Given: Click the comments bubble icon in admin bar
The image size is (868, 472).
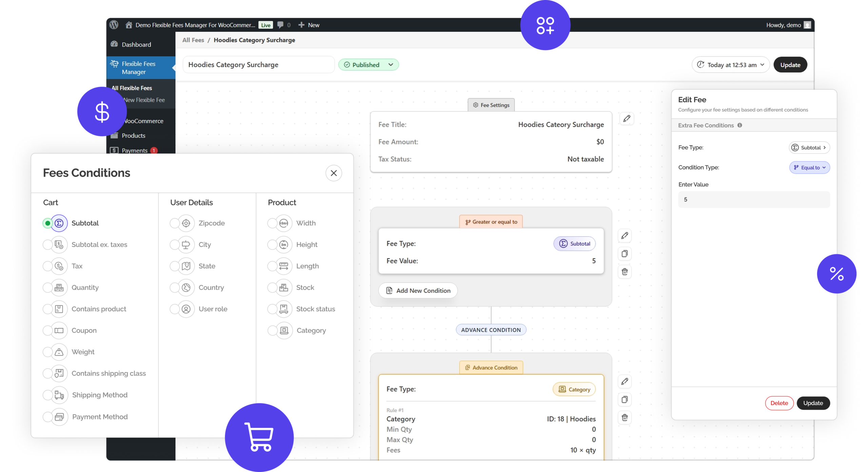Looking at the screenshot, I should click(280, 25).
